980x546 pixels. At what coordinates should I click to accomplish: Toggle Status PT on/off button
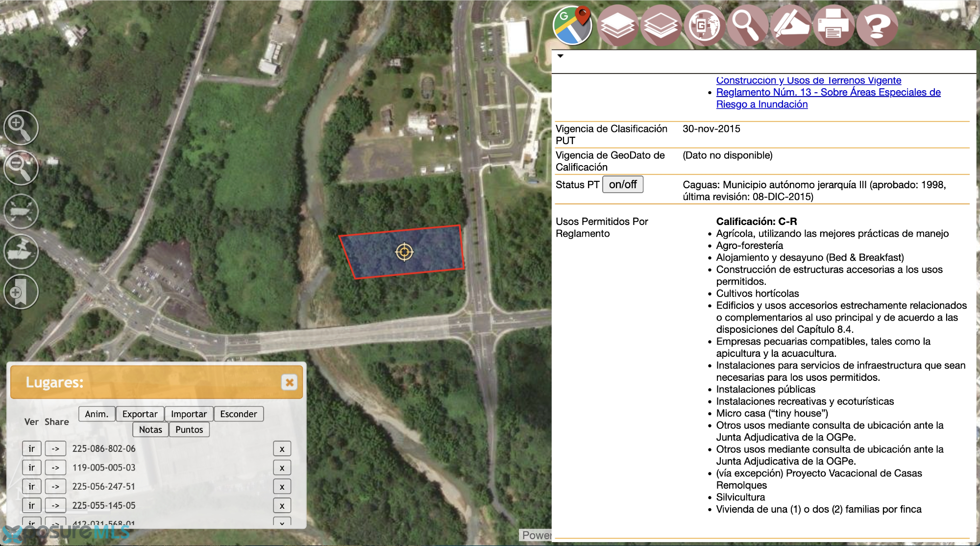(x=623, y=184)
